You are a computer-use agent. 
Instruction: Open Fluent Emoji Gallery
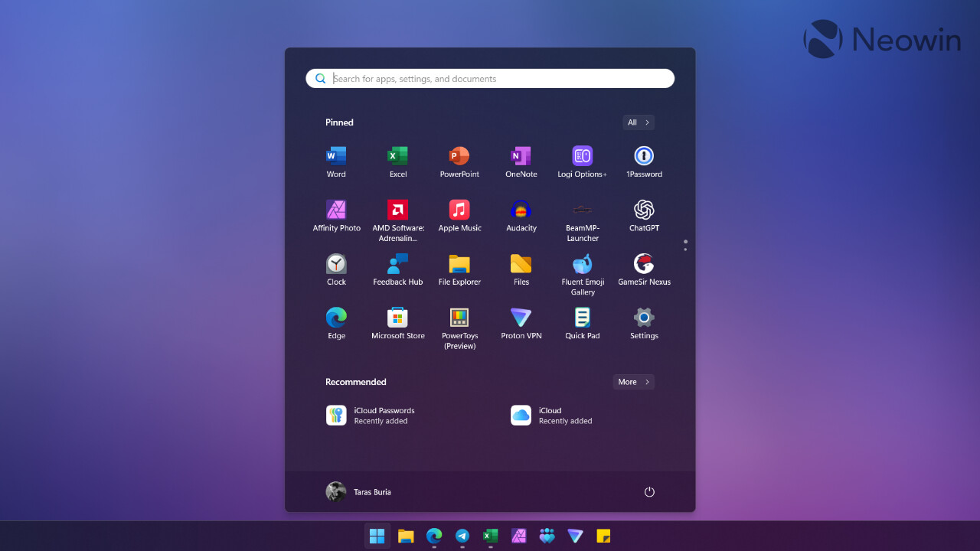[x=583, y=274]
